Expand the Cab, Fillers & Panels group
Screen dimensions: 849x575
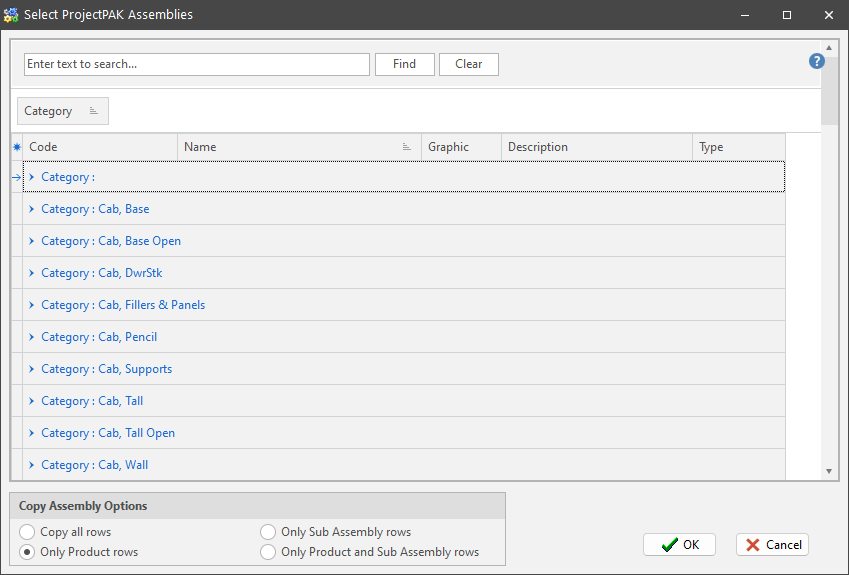[x=32, y=305]
